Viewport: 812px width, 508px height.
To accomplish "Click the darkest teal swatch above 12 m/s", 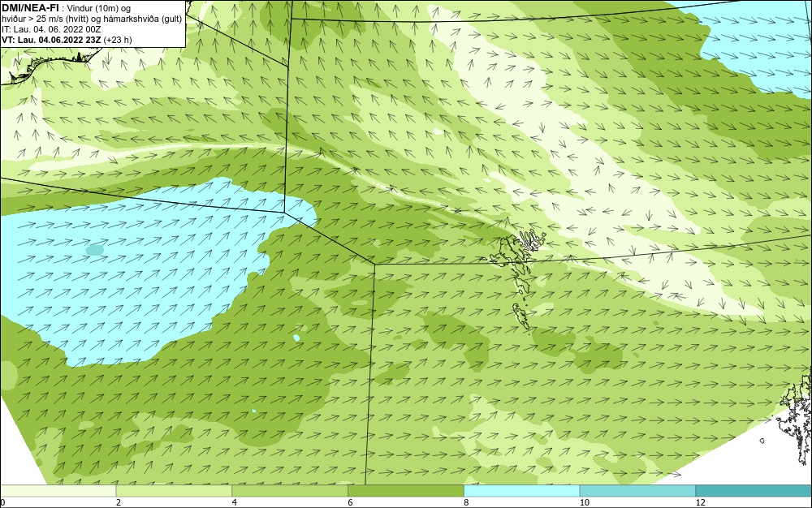I will [x=754, y=490].
